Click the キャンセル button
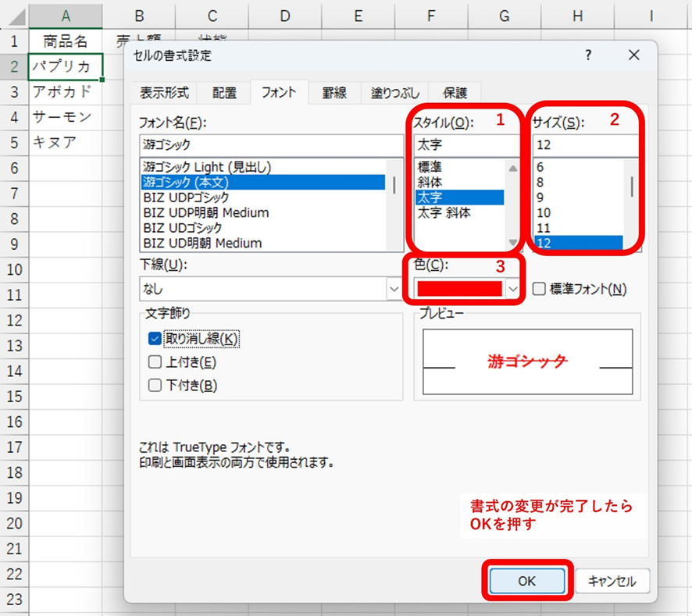Screen dimensions: 692x616 click(x=612, y=581)
